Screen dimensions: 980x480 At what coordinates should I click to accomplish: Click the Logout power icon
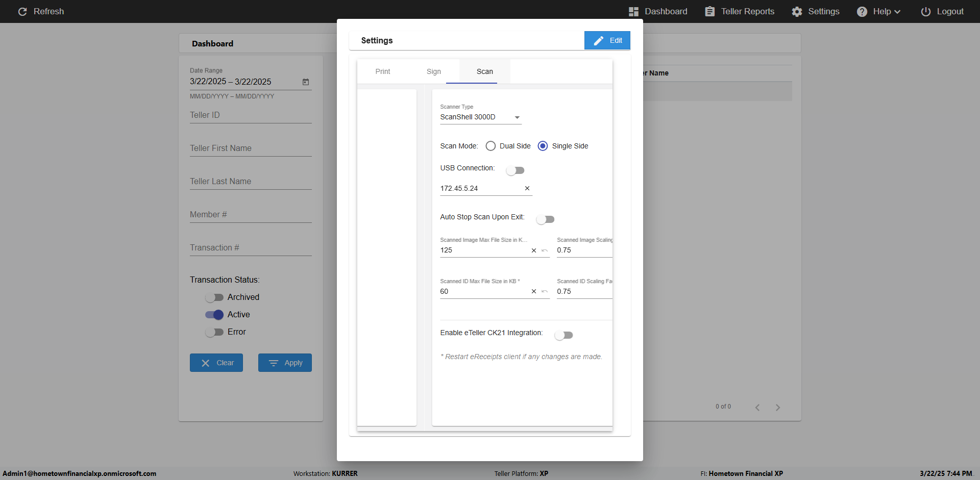925,12
